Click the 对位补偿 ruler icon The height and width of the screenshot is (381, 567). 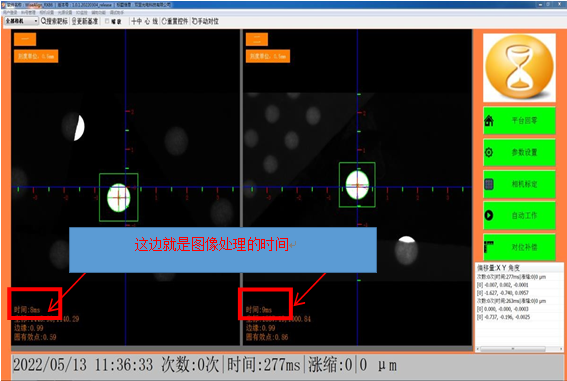click(x=489, y=247)
